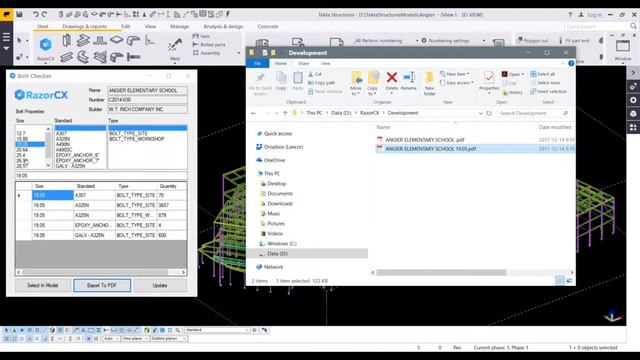Click refresh icon beside address bar

pyautogui.click(x=489, y=113)
